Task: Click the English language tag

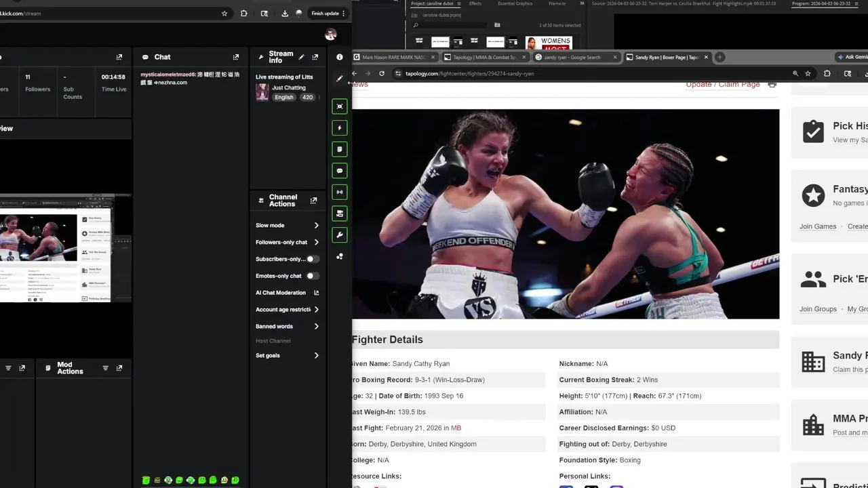Action: coord(284,97)
